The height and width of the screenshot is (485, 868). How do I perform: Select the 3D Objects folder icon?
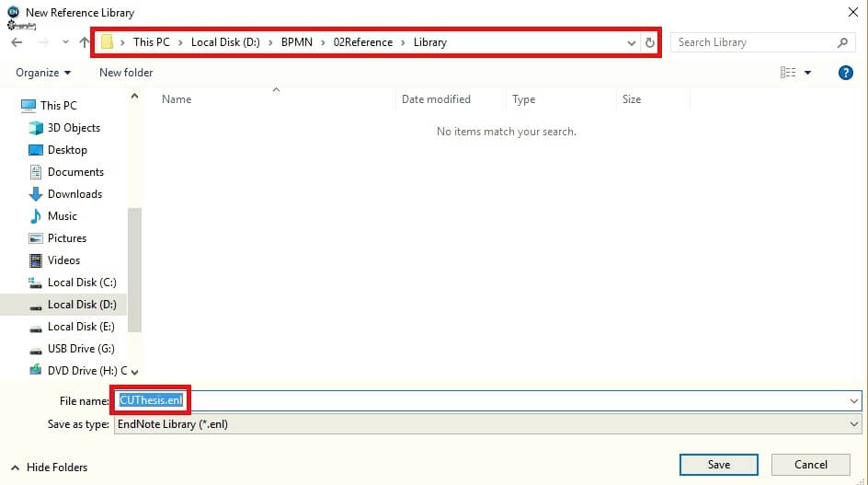pos(36,128)
